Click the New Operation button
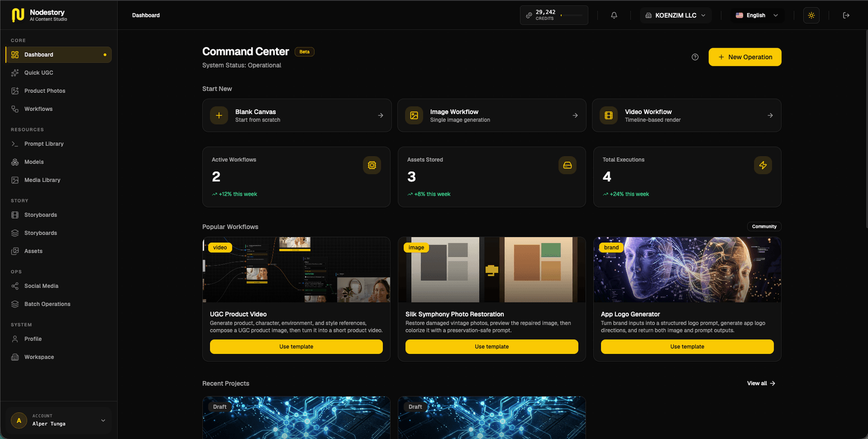 click(745, 57)
